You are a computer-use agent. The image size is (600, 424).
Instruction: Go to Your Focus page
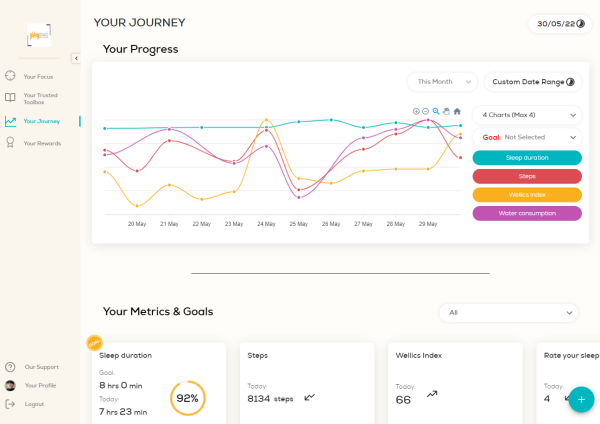coord(37,76)
